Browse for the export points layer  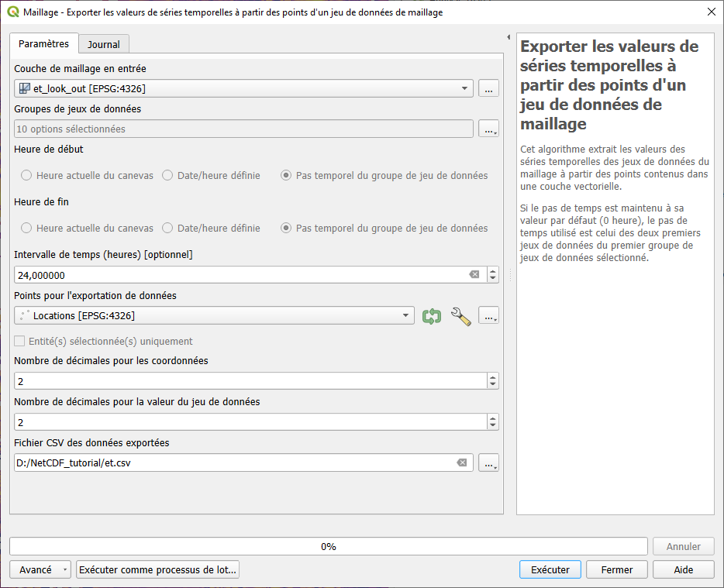coord(488,316)
